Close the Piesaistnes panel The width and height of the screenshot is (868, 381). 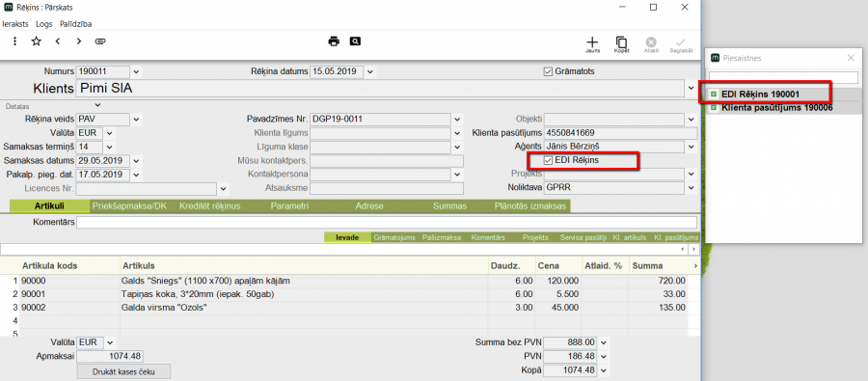tap(851, 58)
